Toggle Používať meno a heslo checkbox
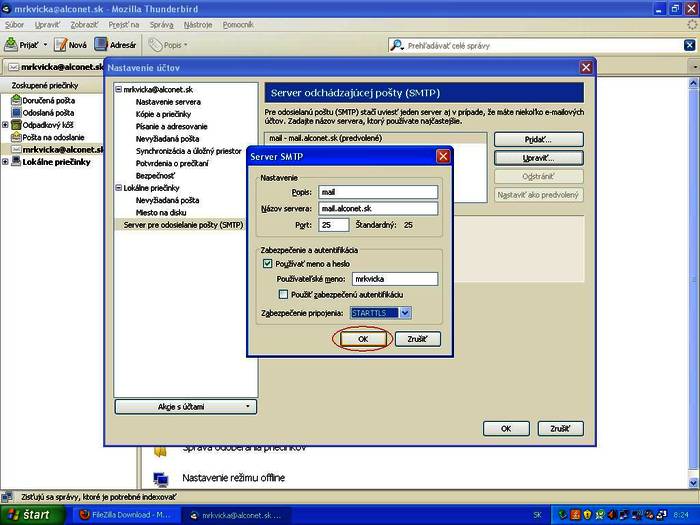 [x=267, y=263]
